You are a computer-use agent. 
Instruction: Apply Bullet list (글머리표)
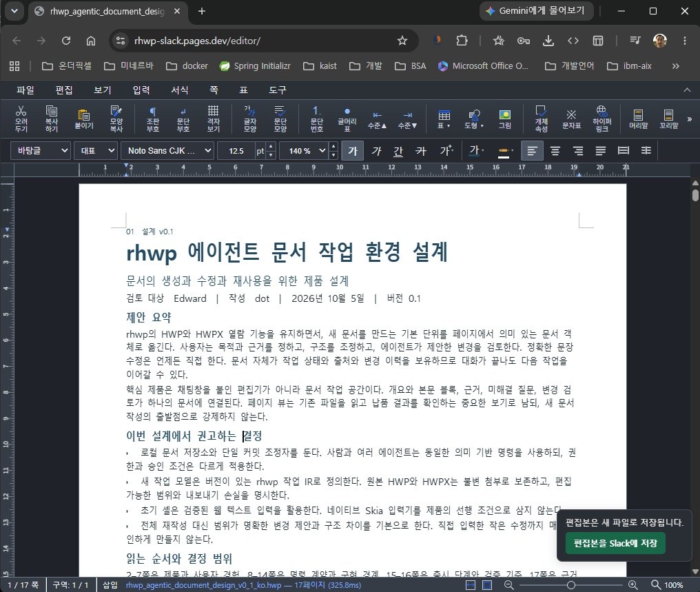pyautogui.click(x=347, y=119)
